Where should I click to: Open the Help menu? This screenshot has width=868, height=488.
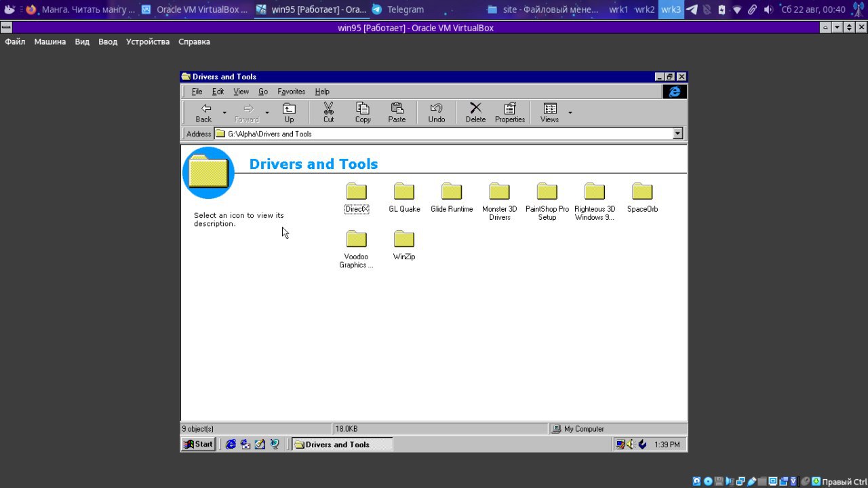322,92
